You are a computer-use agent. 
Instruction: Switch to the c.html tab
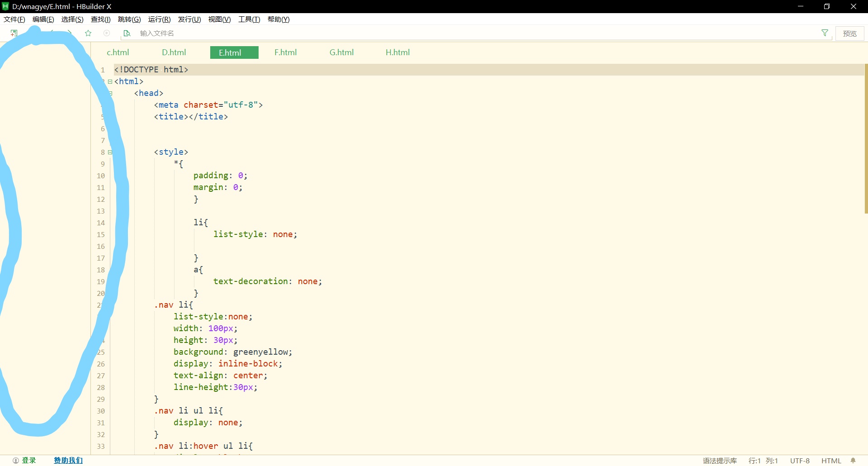click(x=118, y=52)
